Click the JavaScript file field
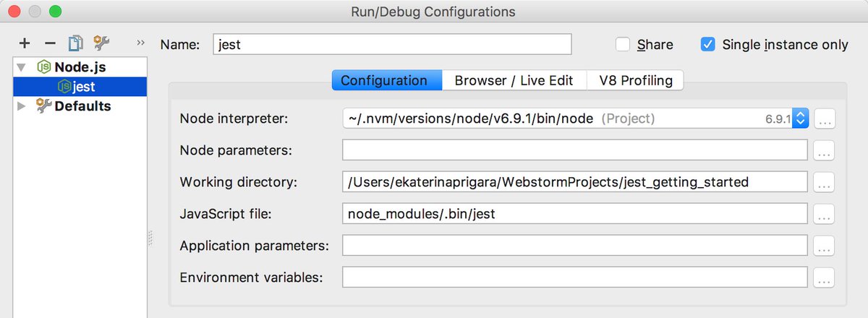The width and height of the screenshot is (868, 318). [575, 214]
